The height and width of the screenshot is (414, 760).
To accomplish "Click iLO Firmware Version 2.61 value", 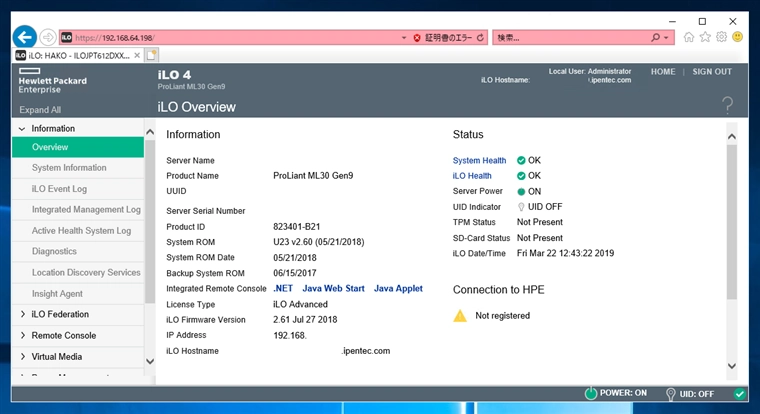I will pyautogui.click(x=305, y=320).
